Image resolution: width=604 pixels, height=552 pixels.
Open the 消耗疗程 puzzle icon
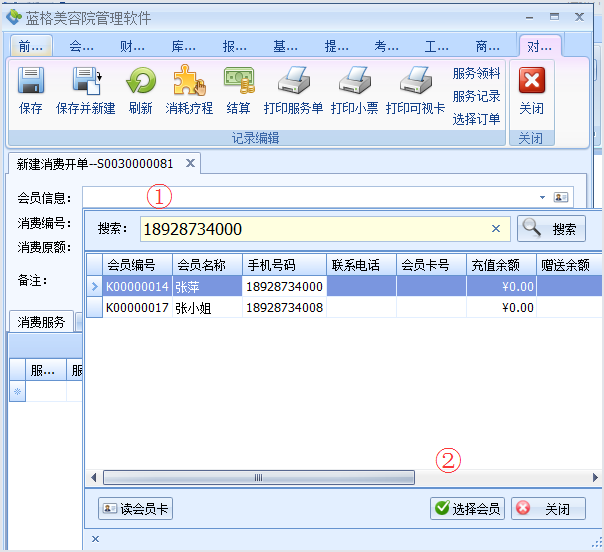click(x=189, y=80)
